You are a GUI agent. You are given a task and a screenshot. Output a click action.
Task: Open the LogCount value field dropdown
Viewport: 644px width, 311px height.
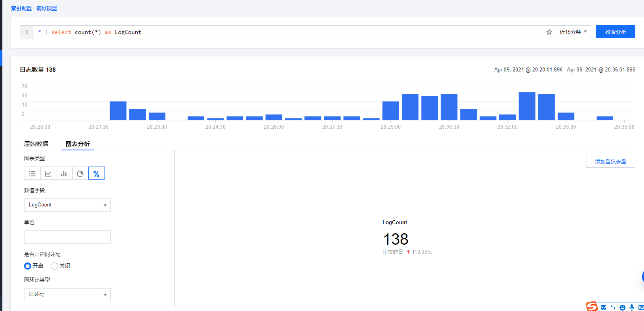tap(67, 205)
